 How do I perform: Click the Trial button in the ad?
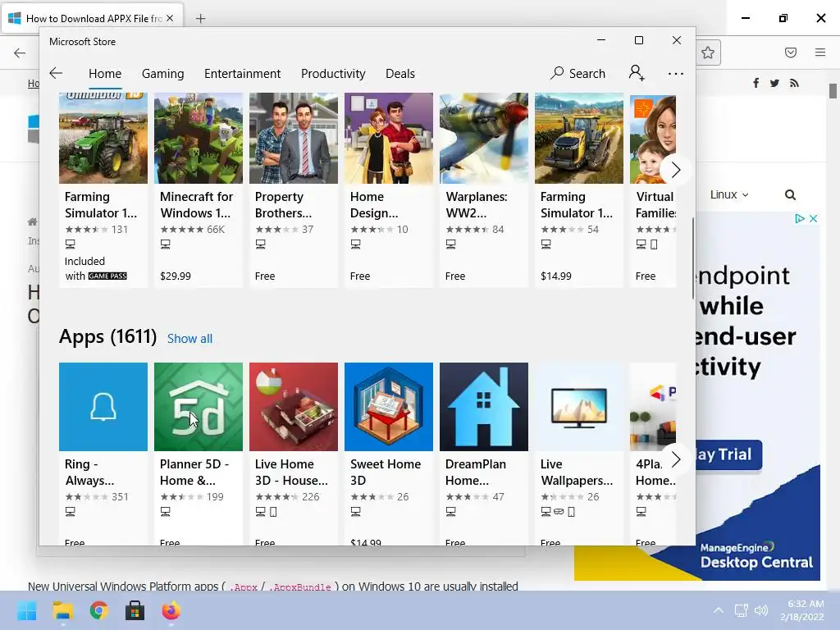tap(729, 455)
